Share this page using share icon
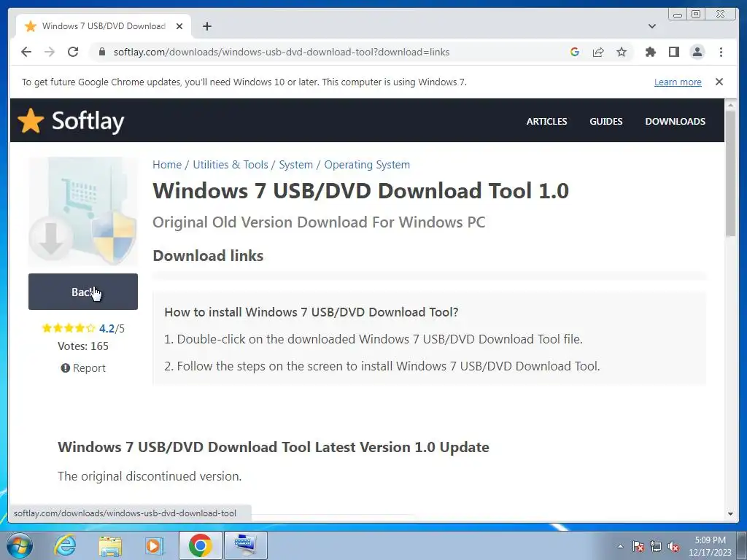 pos(598,52)
